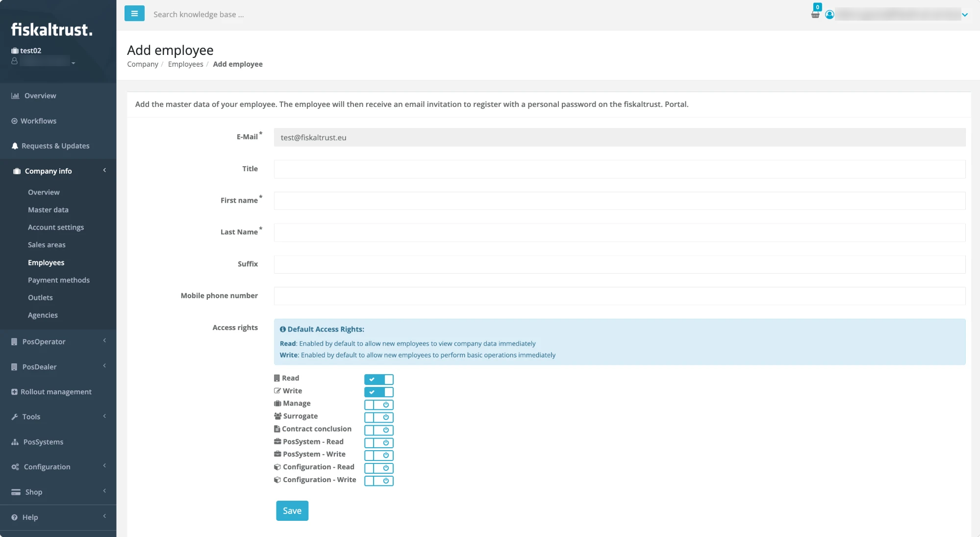This screenshot has height=537, width=980.
Task: Enable the Contract conclusion toggle
Action: 378,430
